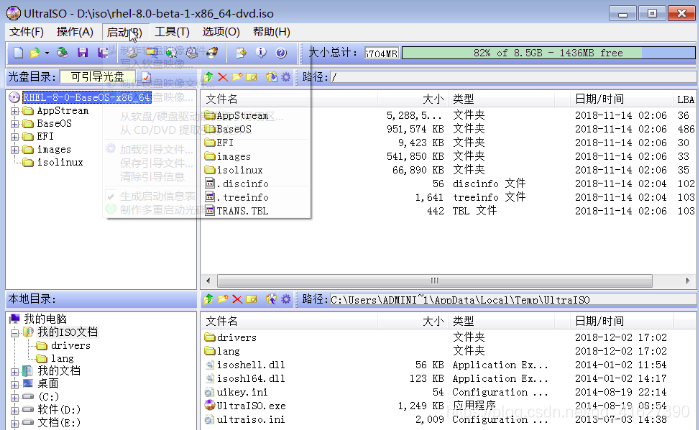699x430 pixels.
Task: Click the New Folder icon in local pane
Action: 222,299
